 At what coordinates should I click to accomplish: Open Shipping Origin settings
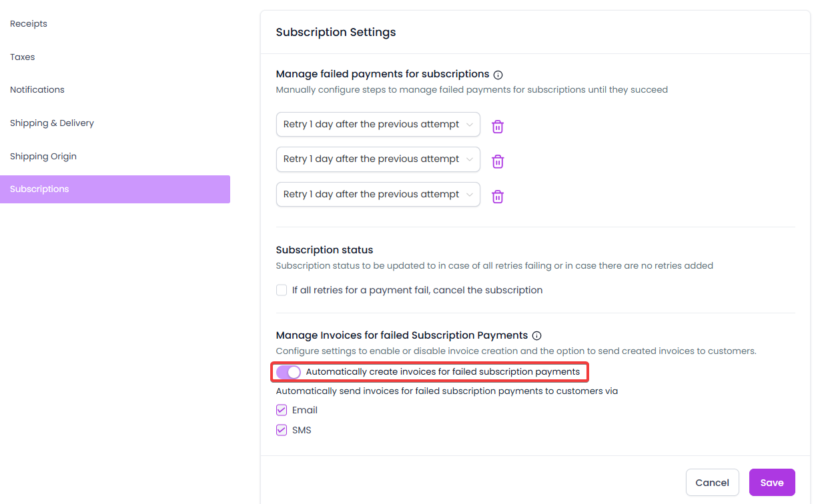point(43,157)
